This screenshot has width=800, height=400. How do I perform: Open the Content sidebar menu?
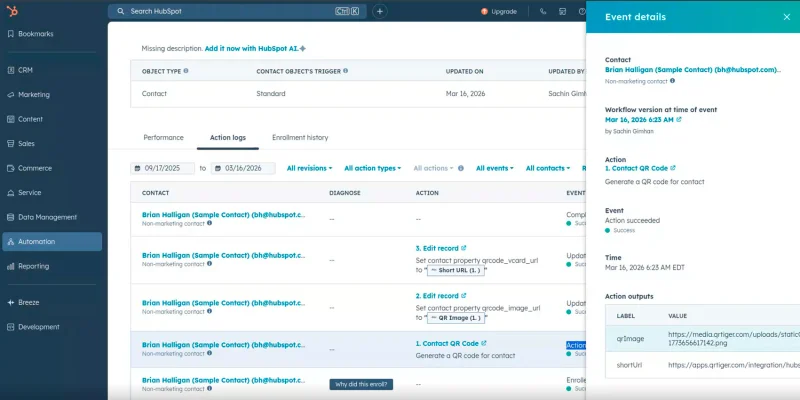pos(26,119)
